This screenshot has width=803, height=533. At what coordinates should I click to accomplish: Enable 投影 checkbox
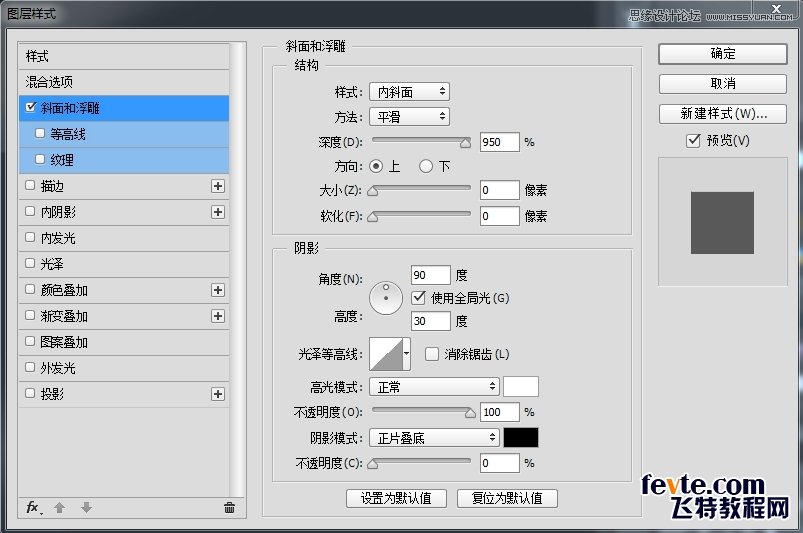[30, 393]
